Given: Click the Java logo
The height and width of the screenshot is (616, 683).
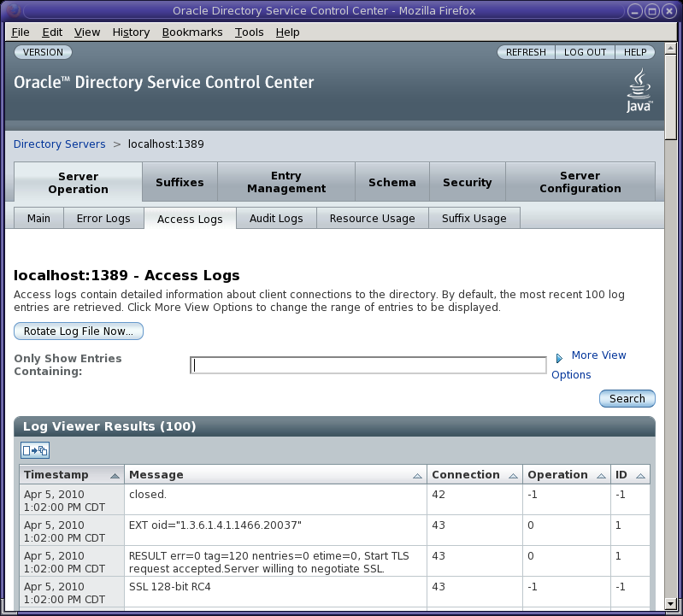Looking at the screenshot, I should [639, 91].
